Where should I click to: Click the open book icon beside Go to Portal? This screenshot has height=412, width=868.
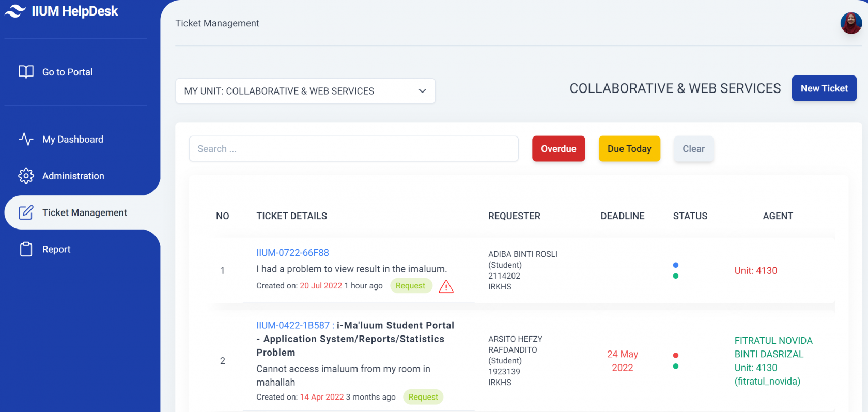coord(26,72)
